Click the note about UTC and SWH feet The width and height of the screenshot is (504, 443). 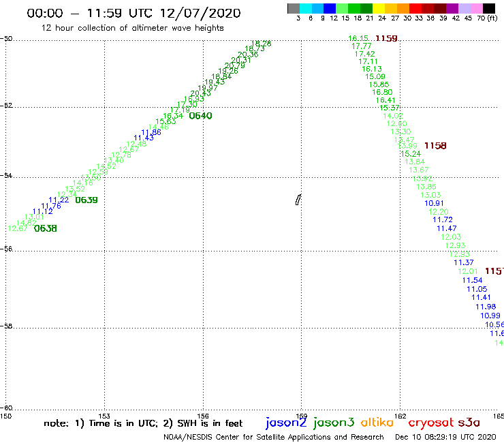pyautogui.click(x=143, y=423)
